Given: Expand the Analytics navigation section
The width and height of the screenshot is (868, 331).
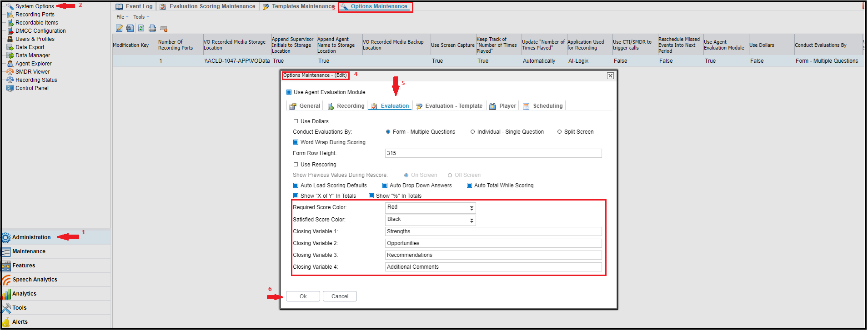Looking at the screenshot, I should 56,294.
